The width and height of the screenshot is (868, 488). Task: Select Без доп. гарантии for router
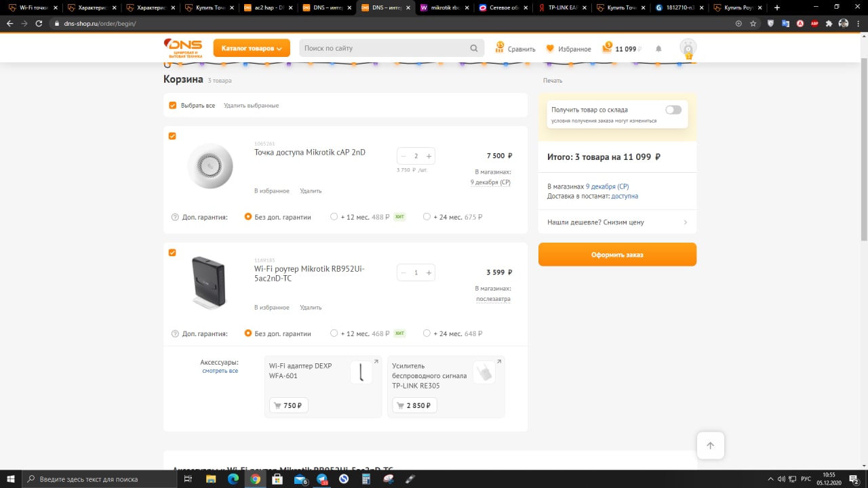tap(248, 333)
